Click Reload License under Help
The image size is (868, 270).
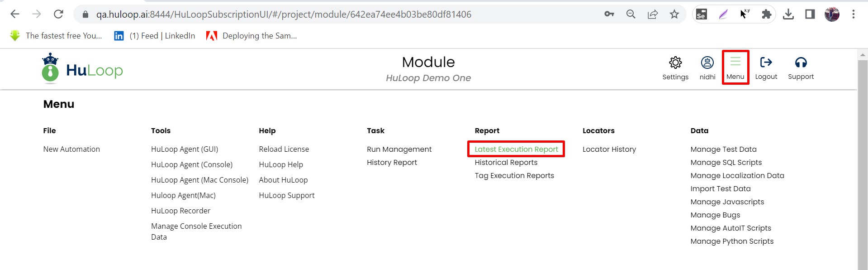click(x=284, y=149)
